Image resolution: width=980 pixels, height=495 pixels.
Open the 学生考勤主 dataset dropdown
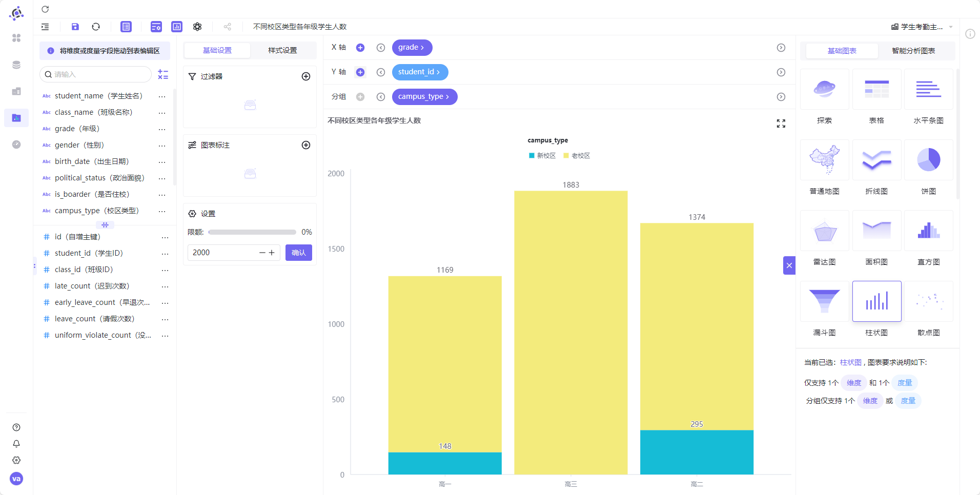pyautogui.click(x=922, y=27)
